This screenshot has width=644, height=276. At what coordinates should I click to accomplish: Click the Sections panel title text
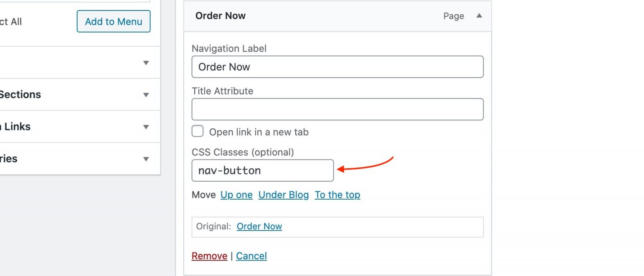[20, 94]
